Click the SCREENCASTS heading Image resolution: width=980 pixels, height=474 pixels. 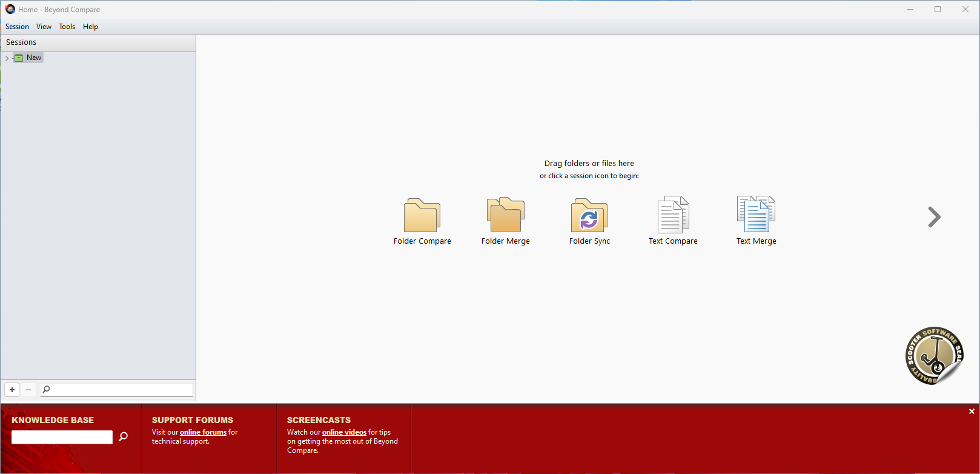click(x=319, y=420)
